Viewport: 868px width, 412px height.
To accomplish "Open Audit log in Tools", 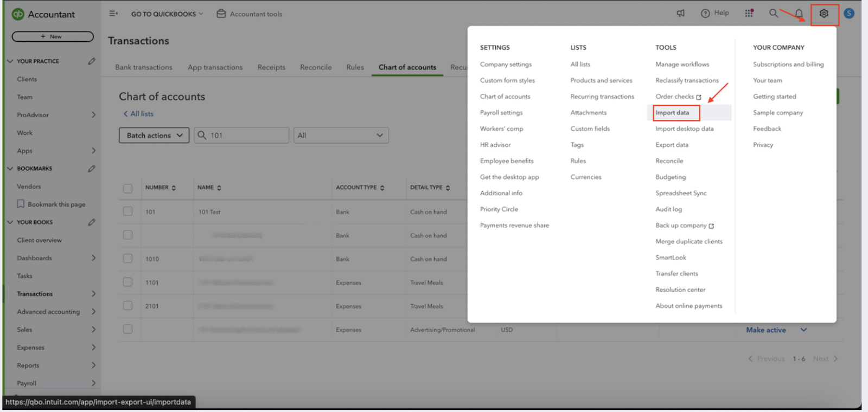I will pyautogui.click(x=668, y=209).
